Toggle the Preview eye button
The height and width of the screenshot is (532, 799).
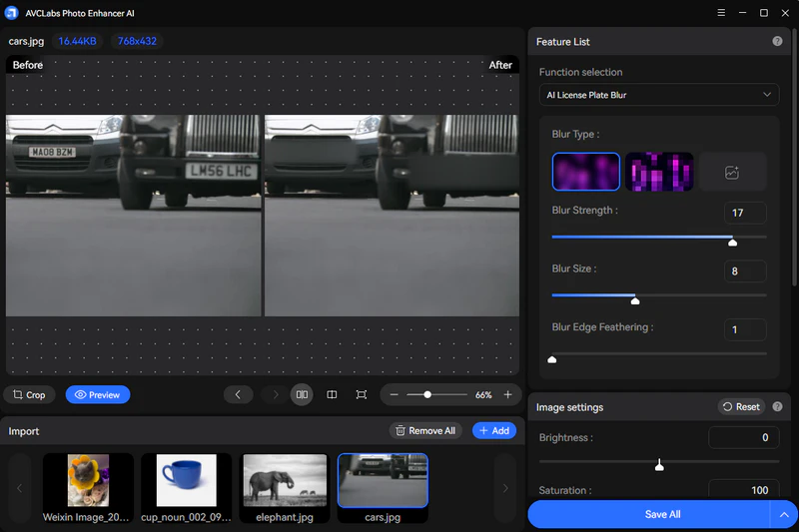98,395
